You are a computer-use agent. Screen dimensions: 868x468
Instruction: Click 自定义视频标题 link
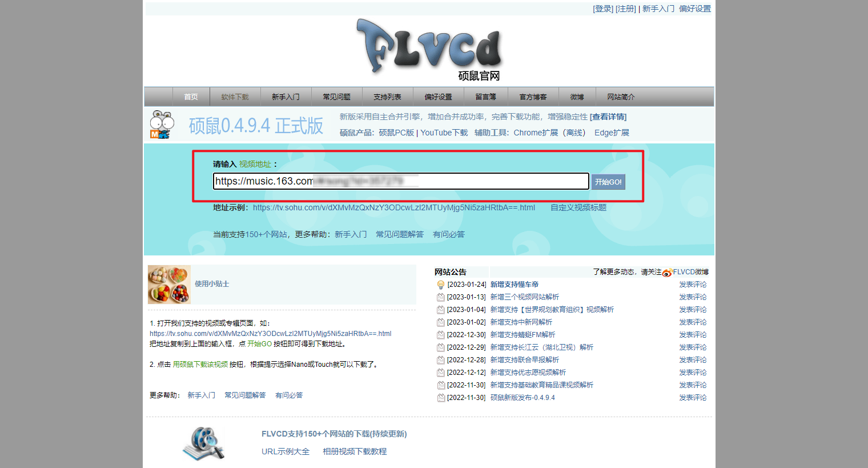pyautogui.click(x=578, y=207)
